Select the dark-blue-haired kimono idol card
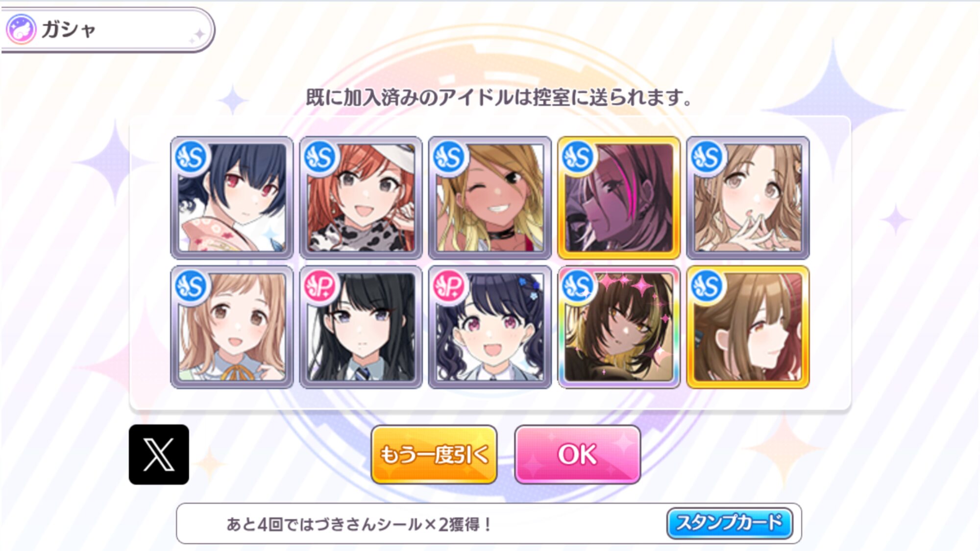The width and height of the screenshot is (980, 551). point(232,198)
